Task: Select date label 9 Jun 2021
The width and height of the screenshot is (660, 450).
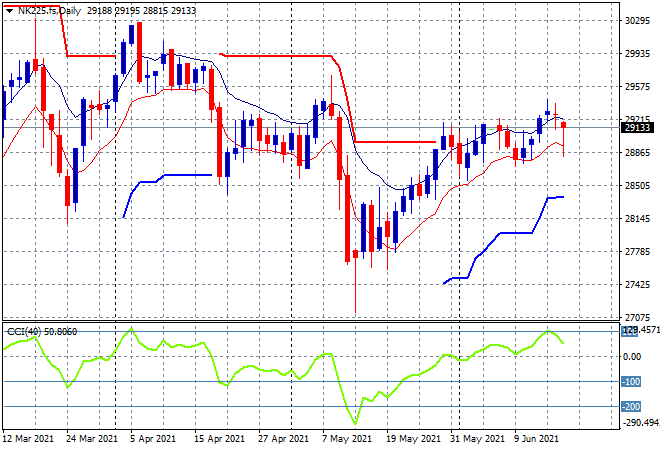Action: tap(536, 439)
